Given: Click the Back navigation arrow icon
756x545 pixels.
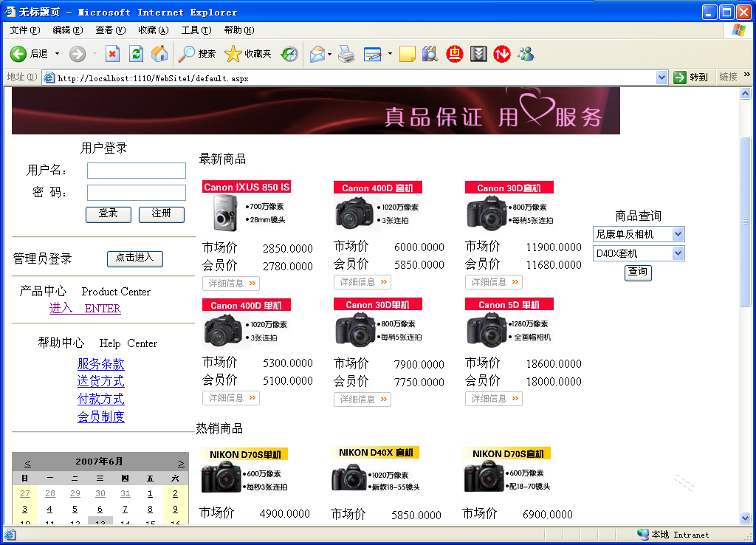Looking at the screenshot, I should click(x=18, y=54).
